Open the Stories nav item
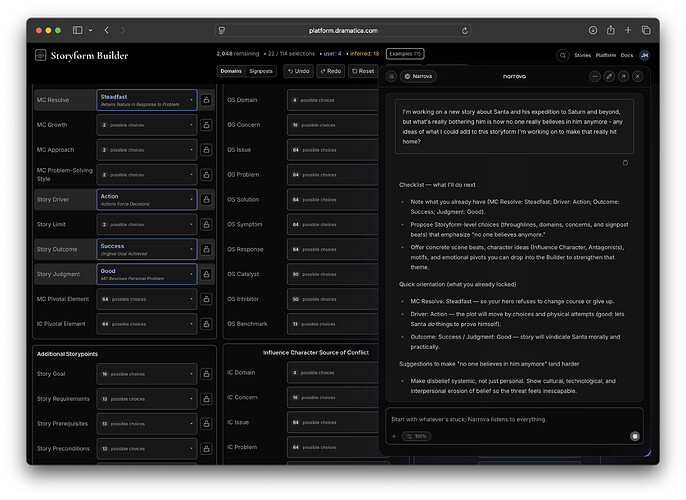The width and height of the screenshot is (686, 500). click(x=582, y=55)
